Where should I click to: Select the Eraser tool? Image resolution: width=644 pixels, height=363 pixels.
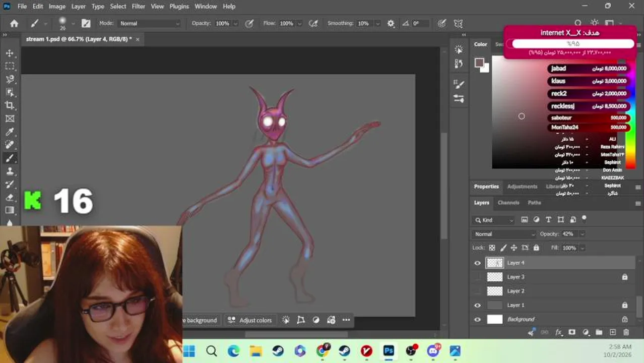pyautogui.click(x=10, y=198)
